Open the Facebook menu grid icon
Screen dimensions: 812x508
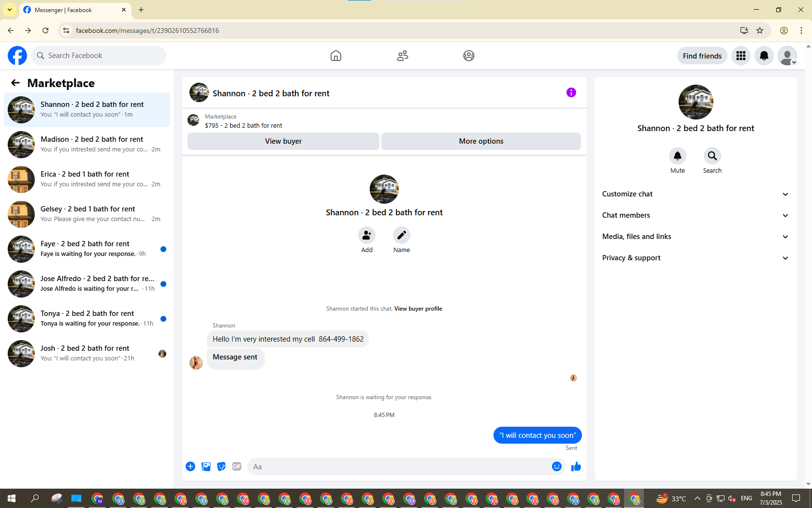point(741,56)
